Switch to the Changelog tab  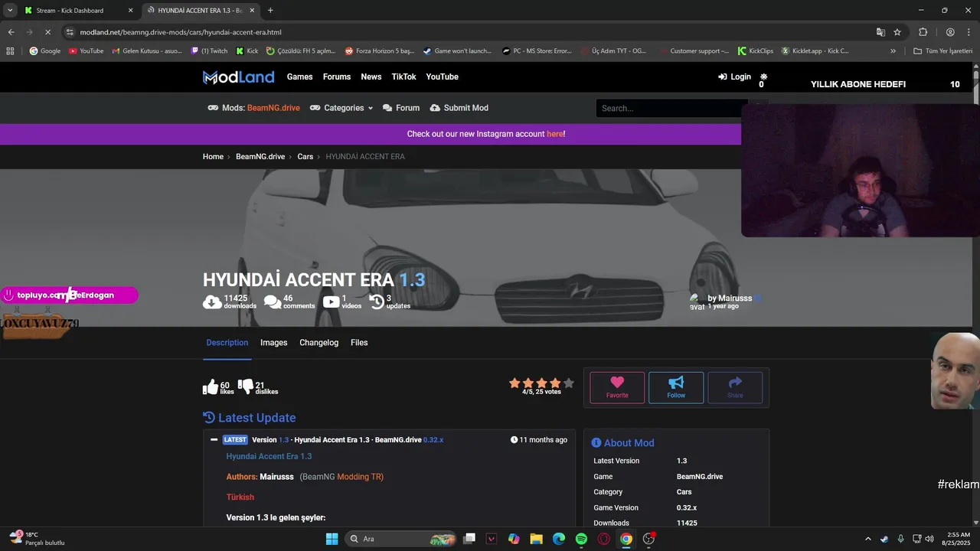(318, 343)
